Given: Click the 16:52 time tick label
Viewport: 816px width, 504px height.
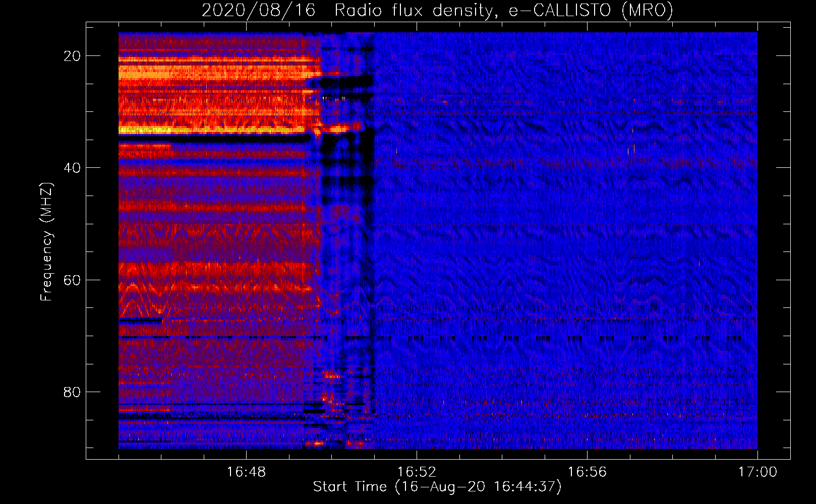Looking at the screenshot, I should (417, 472).
